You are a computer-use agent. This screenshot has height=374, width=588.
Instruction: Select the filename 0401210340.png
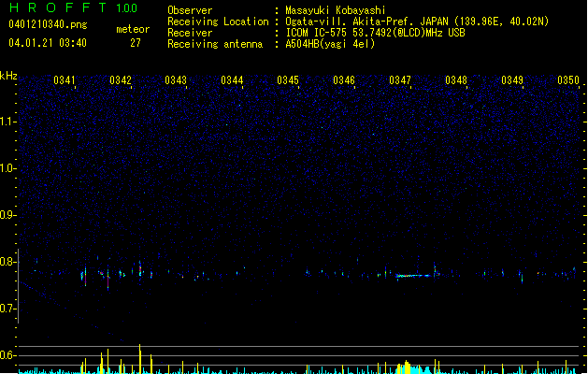pyautogui.click(x=48, y=24)
